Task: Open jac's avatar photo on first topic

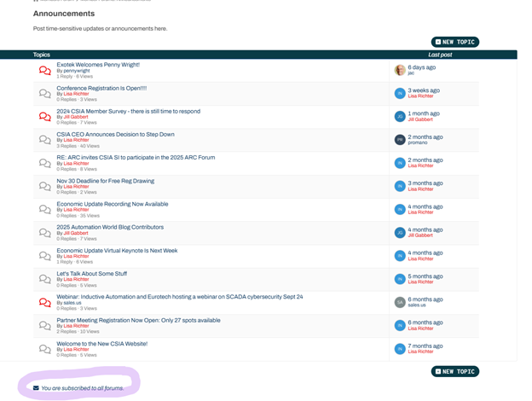Action: point(399,70)
